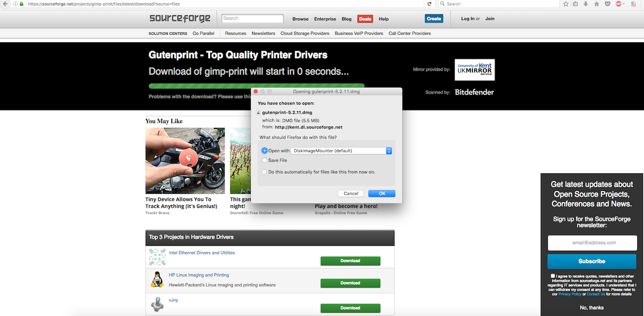Open the bookmarks list icon
The width and height of the screenshot is (644, 316).
[x=575, y=4]
